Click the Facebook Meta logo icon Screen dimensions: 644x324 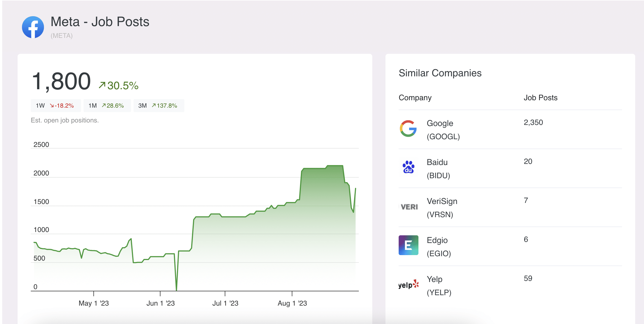[x=33, y=27]
